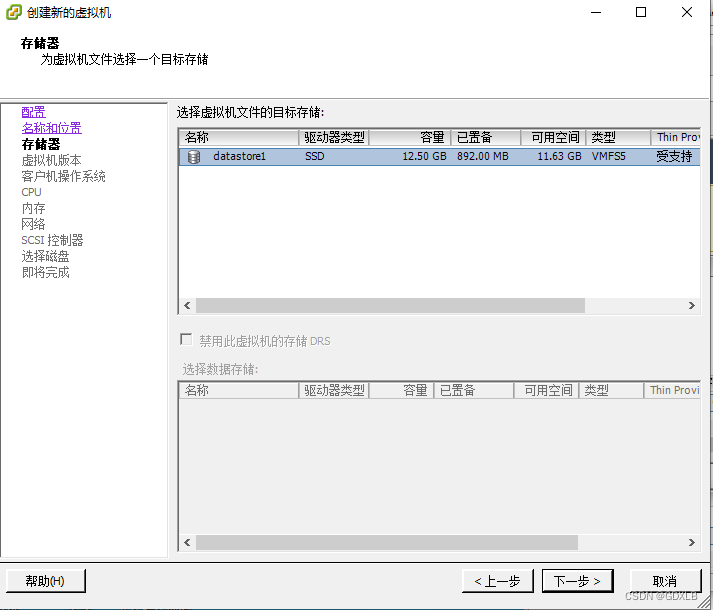Open help with 帮助(H) button

click(x=45, y=581)
